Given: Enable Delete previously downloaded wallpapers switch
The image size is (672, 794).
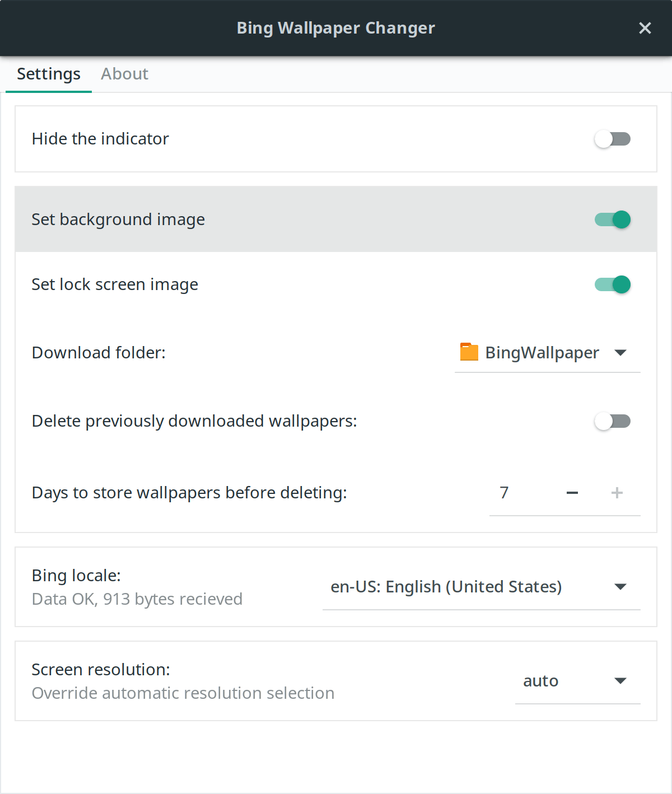Looking at the screenshot, I should click(x=612, y=421).
